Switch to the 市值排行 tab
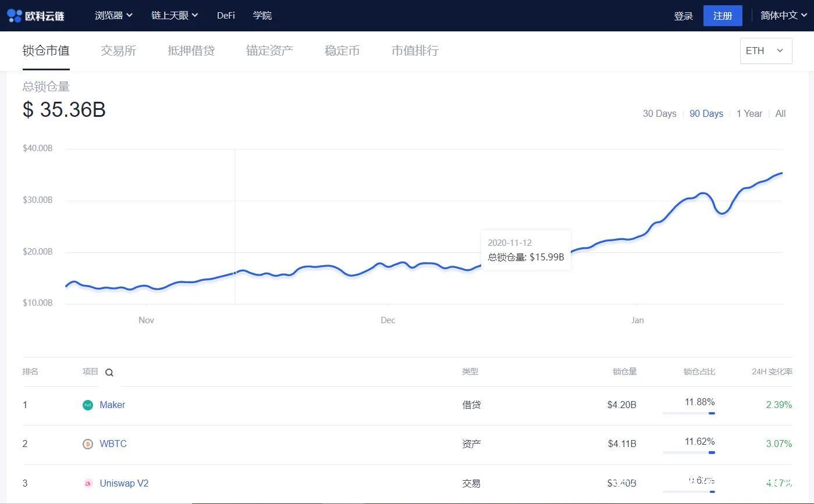Screen dimensions: 814x504 tap(415, 51)
